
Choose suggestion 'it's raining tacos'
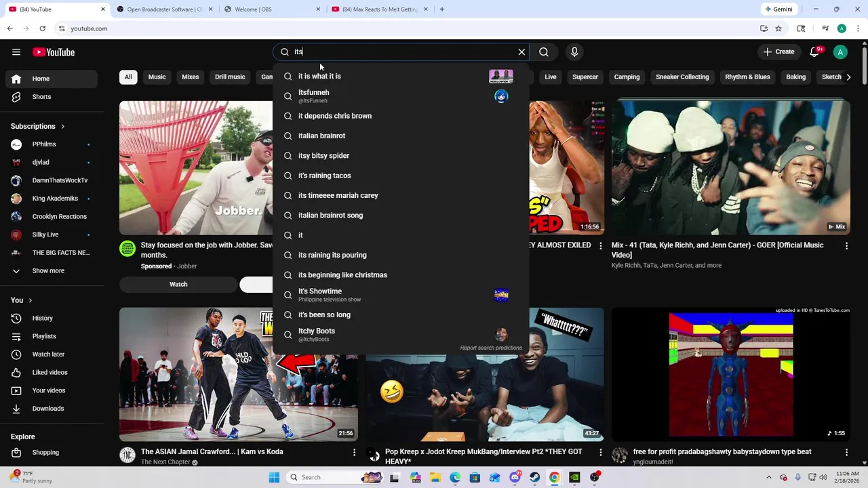pyautogui.click(x=400, y=176)
